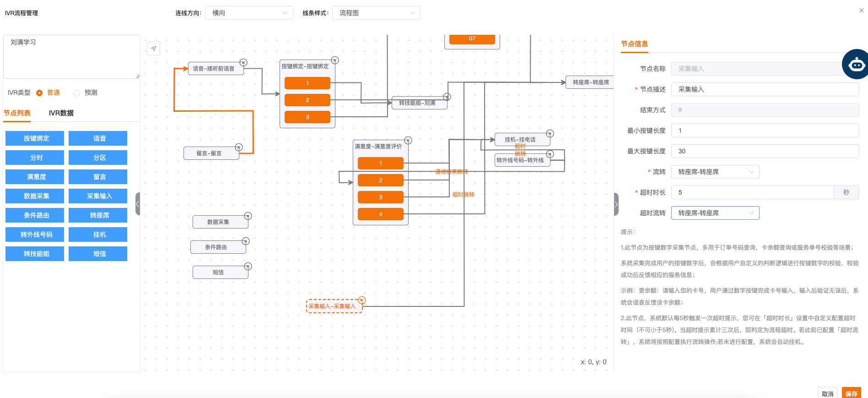This screenshot has width=868, height=398.
Task: Remove the 留言-留言 node using its X icon
Action: click(239, 147)
